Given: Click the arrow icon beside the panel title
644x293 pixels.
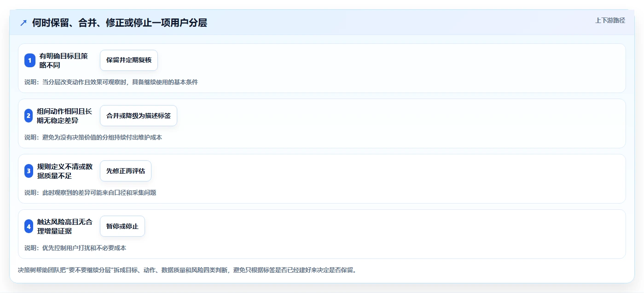Looking at the screenshot, I should (x=23, y=23).
